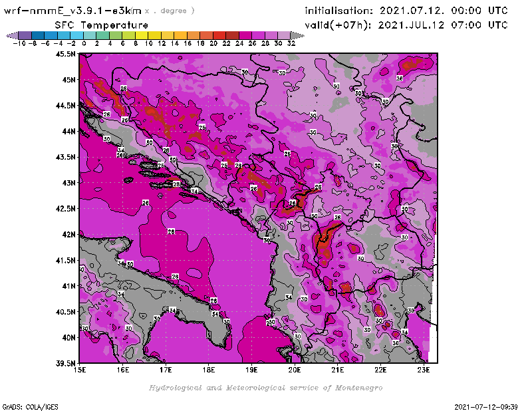Choose the green legend swatch between 2 and 4
Image resolution: width=532 pixels, height=411 pixels.
[102, 35]
